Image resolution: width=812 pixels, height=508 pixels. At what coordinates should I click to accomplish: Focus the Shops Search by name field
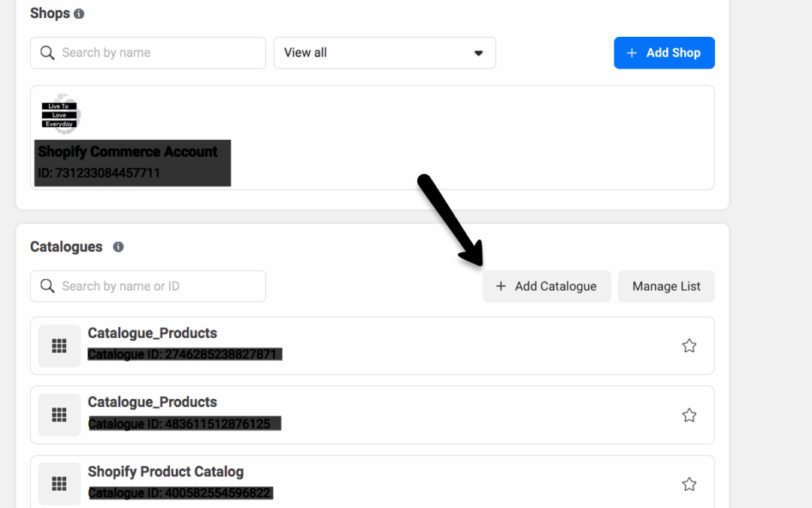click(x=158, y=53)
